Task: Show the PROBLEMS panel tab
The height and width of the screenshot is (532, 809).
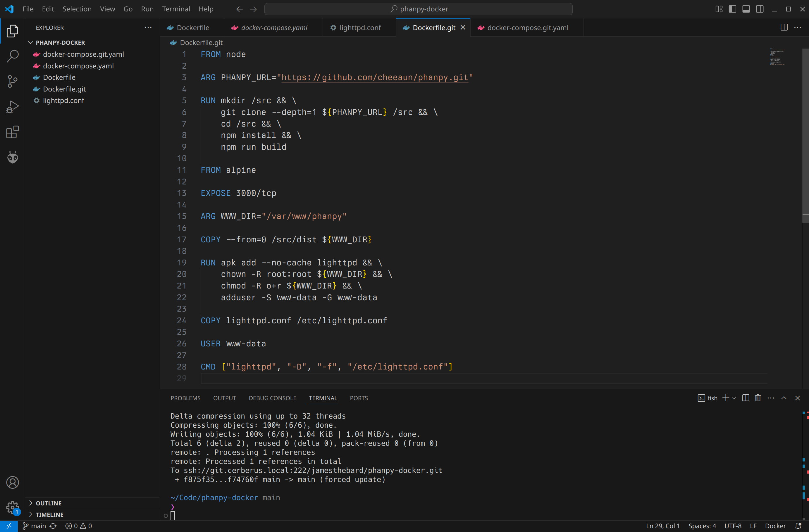Action: pyautogui.click(x=186, y=398)
